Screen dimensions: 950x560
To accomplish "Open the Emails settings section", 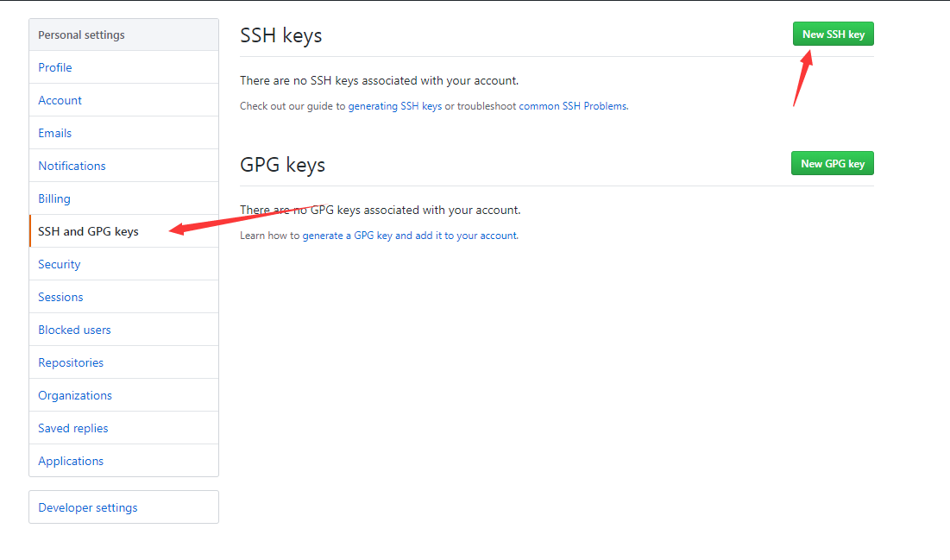I will (x=55, y=133).
